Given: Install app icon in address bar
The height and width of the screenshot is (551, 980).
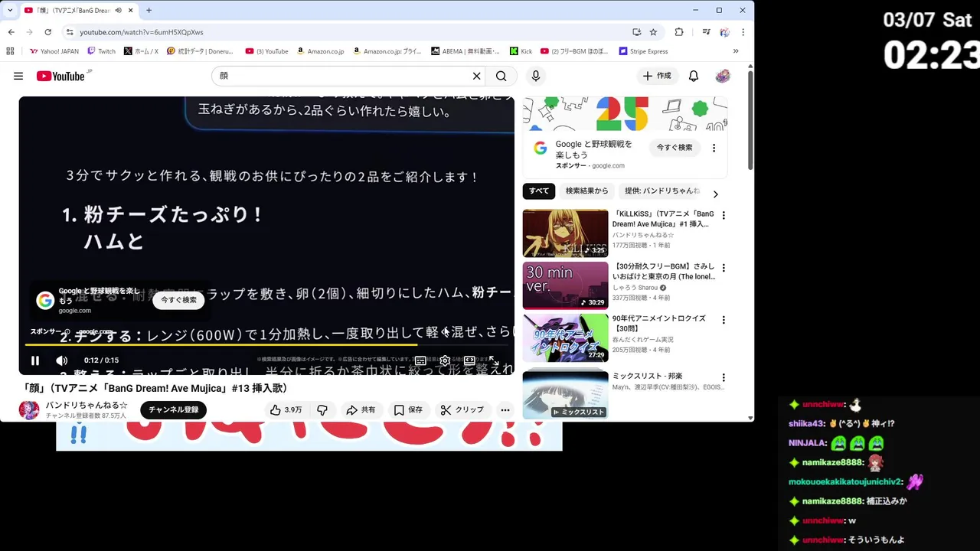Looking at the screenshot, I should 636,32.
